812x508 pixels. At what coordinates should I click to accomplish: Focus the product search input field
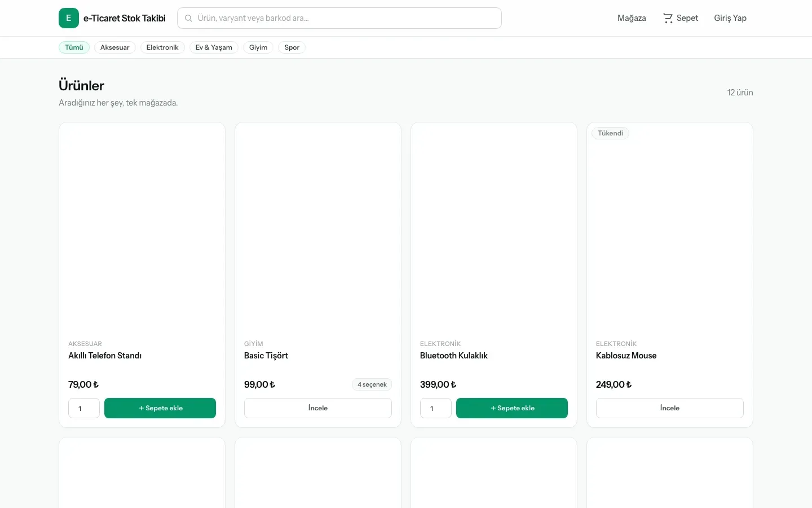pyautogui.click(x=339, y=18)
